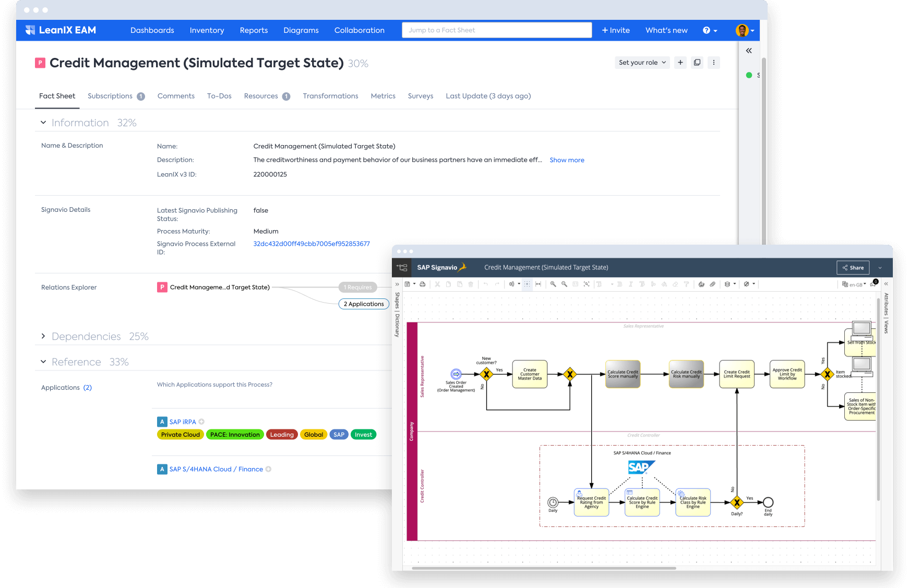Click the color palette icon in Signavio
Viewport: 909px width, 588px height.
tap(701, 284)
